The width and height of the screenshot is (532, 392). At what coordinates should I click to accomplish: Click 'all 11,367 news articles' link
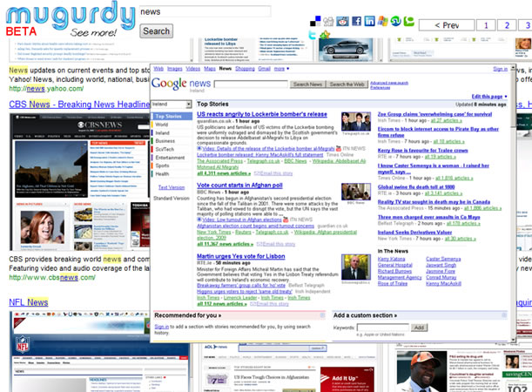tap(225, 244)
